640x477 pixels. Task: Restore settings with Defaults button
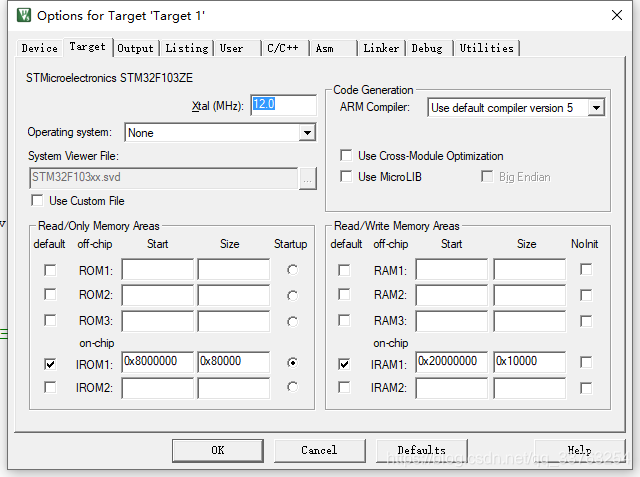422,450
